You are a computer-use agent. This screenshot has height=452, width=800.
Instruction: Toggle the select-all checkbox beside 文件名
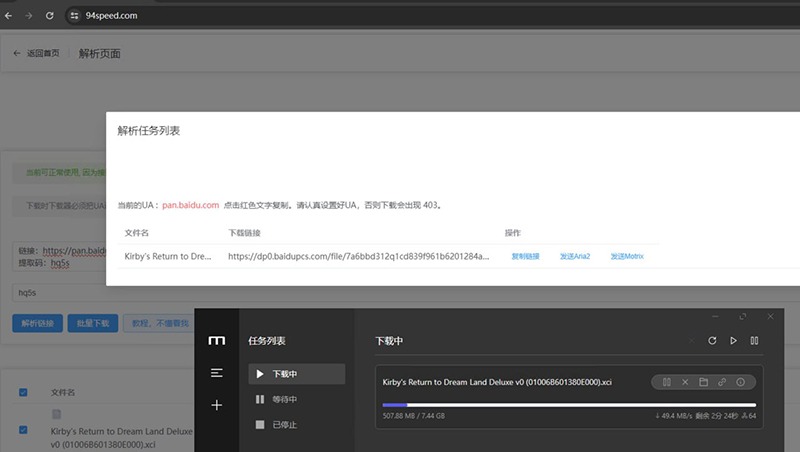tap(23, 392)
